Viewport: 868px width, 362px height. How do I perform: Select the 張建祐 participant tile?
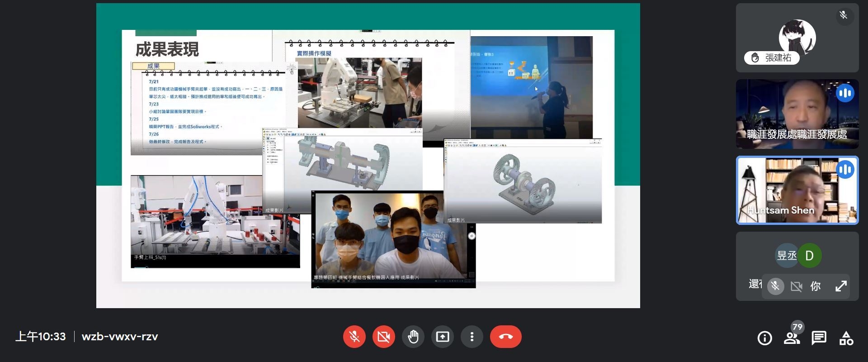point(797,38)
